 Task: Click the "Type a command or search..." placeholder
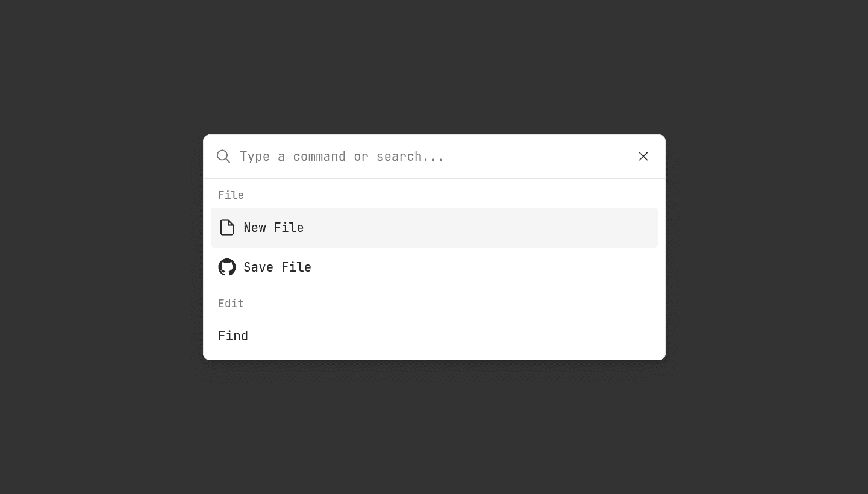tap(342, 157)
